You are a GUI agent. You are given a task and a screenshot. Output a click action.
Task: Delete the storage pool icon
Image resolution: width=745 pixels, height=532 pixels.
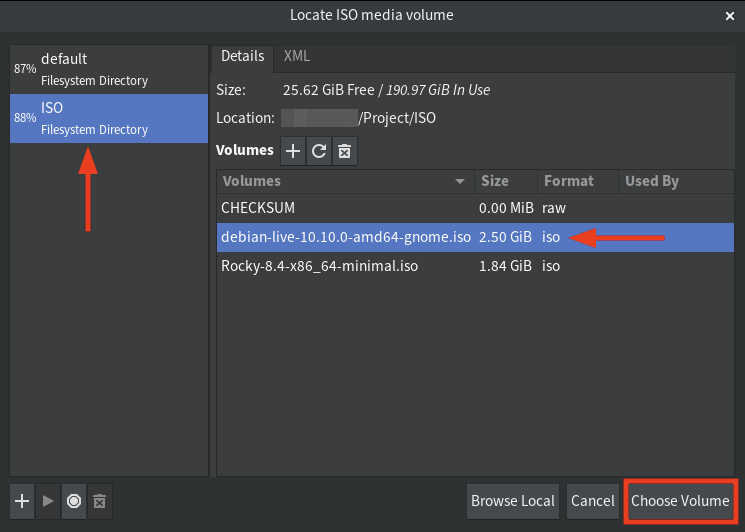coord(98,501)
